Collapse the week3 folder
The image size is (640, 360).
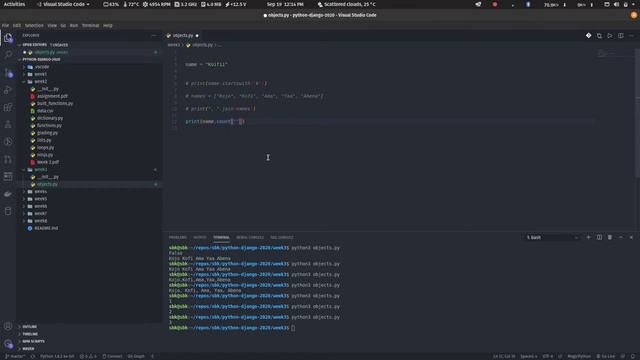point(40,169)
